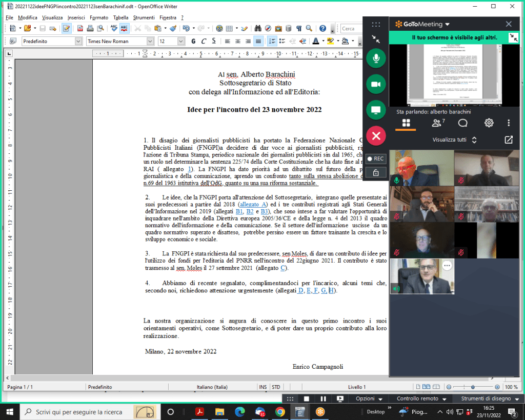
Task: Open the Times New Roman font dropdown
Action: tap(150, 41)
